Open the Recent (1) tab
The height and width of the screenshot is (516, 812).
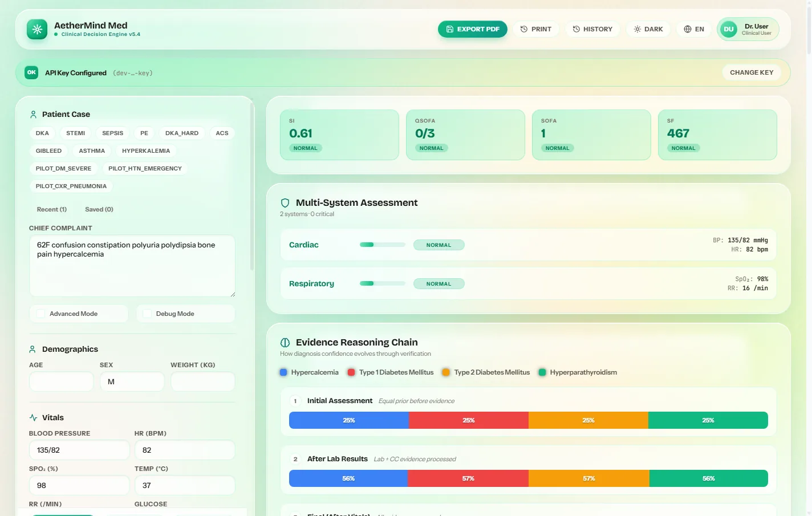tap(52, 209)
